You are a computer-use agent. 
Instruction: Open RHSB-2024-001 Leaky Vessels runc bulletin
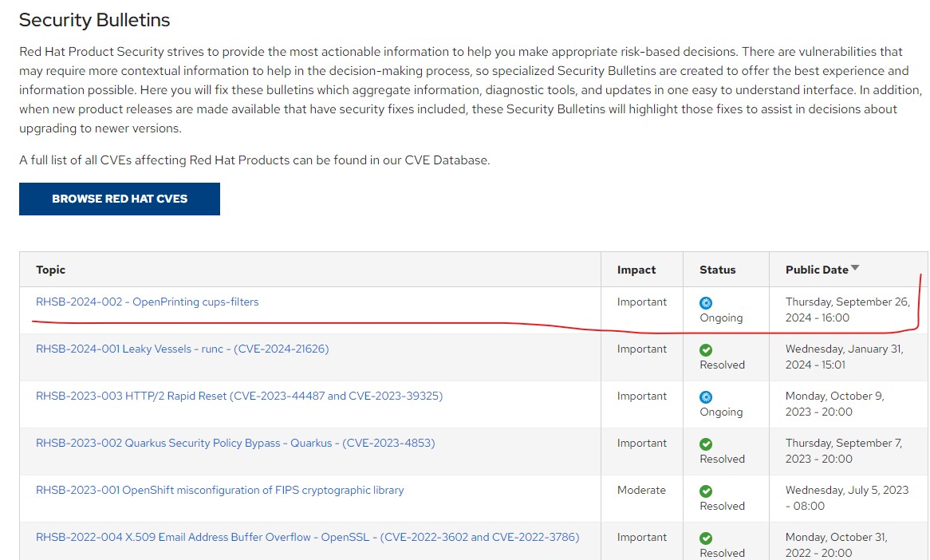[182, 349]
